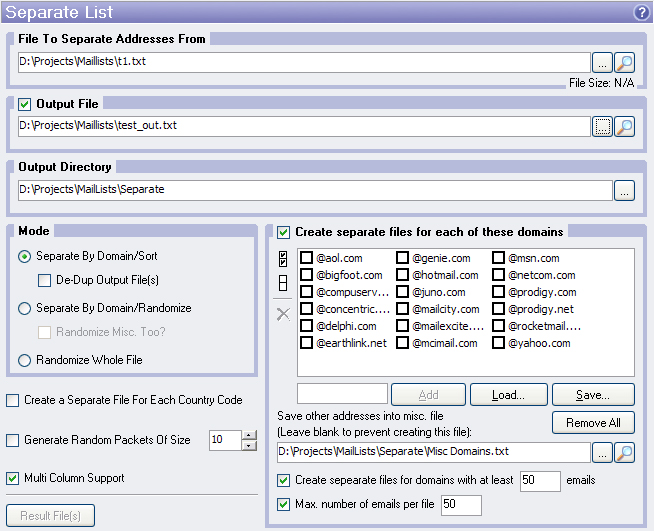Click the delete selected domain X icon
The width and height of the screenshot is (654, 531).
pyautogui.click(x=283, y=314)
